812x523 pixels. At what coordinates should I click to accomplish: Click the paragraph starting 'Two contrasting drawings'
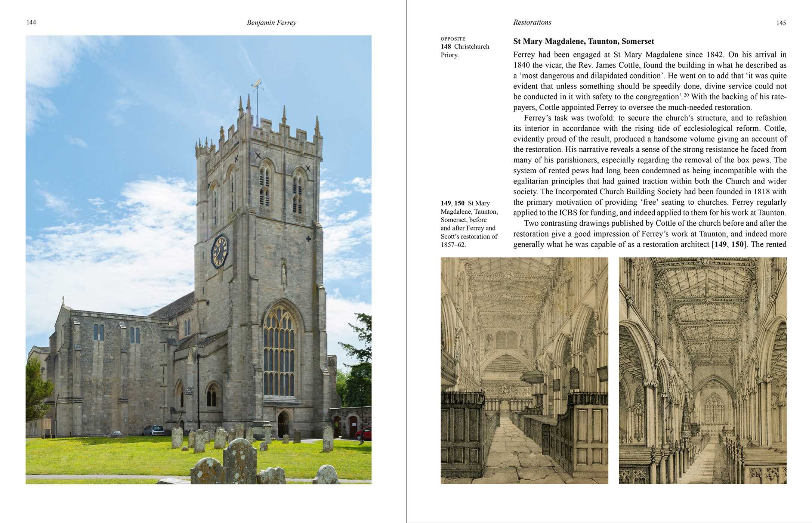click(x=650, y=234)
